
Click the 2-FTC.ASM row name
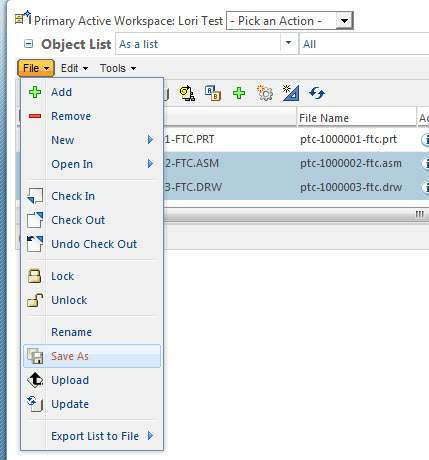pos(192,163)
